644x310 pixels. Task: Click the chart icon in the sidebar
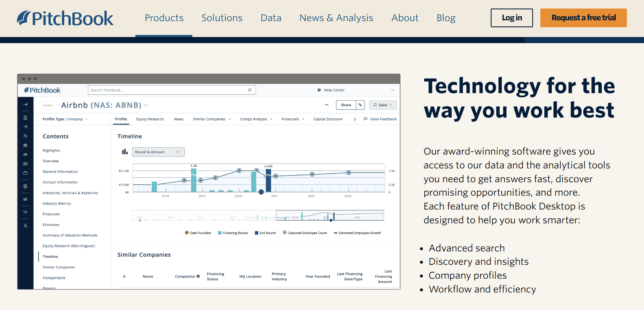[x=25, y=199]
